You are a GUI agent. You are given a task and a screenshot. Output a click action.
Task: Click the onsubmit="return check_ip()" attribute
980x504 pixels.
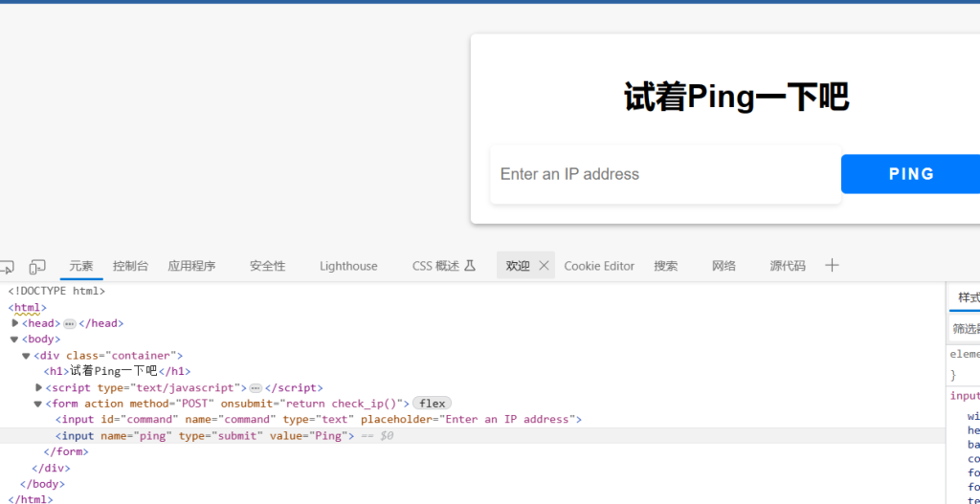point(313,404)
